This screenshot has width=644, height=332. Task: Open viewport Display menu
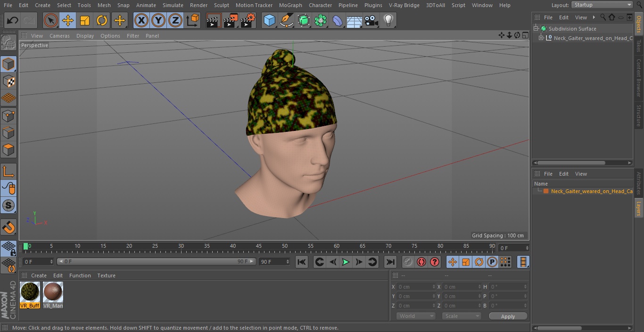click(85, 36)
